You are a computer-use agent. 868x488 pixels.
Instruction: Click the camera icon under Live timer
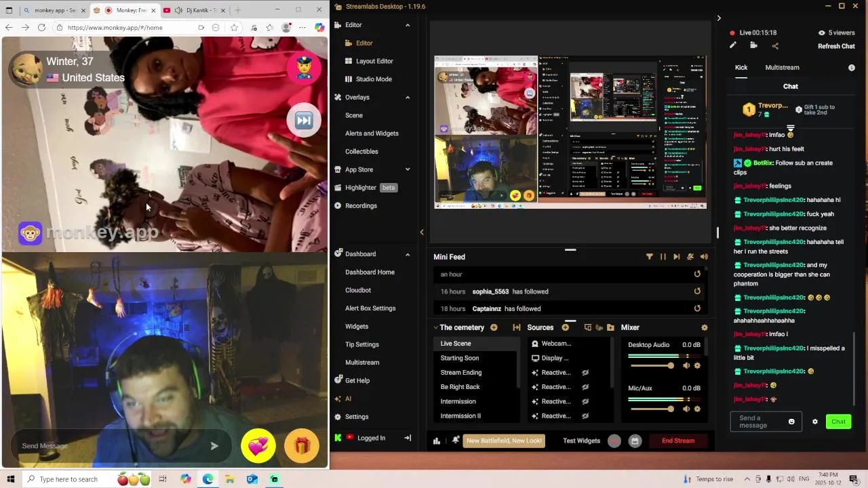click(x=753, y=45)
